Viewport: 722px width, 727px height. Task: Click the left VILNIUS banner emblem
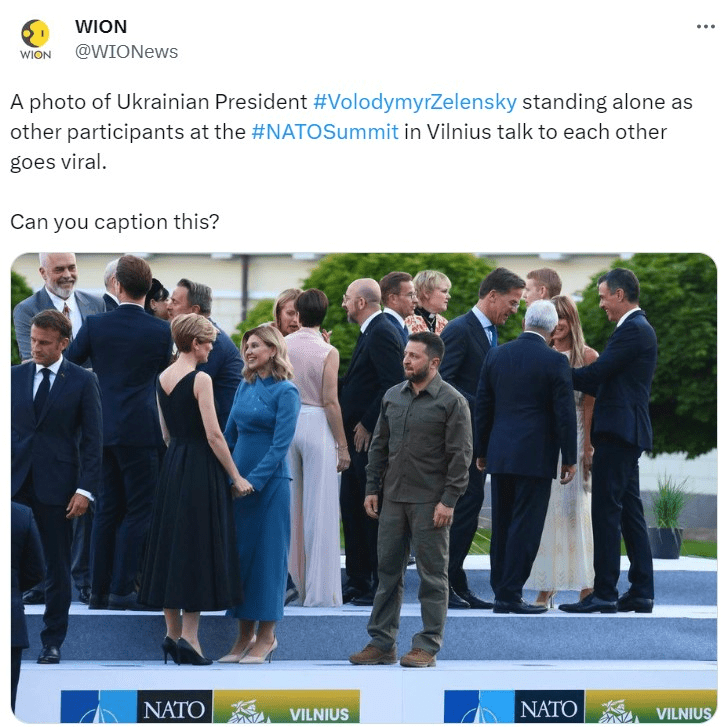[287, 707]
